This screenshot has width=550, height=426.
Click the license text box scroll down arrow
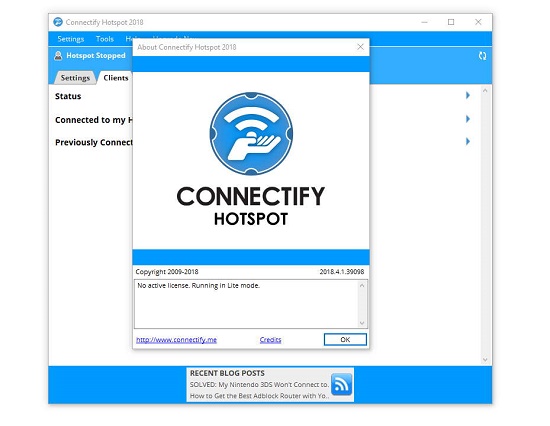pos(362,323)
